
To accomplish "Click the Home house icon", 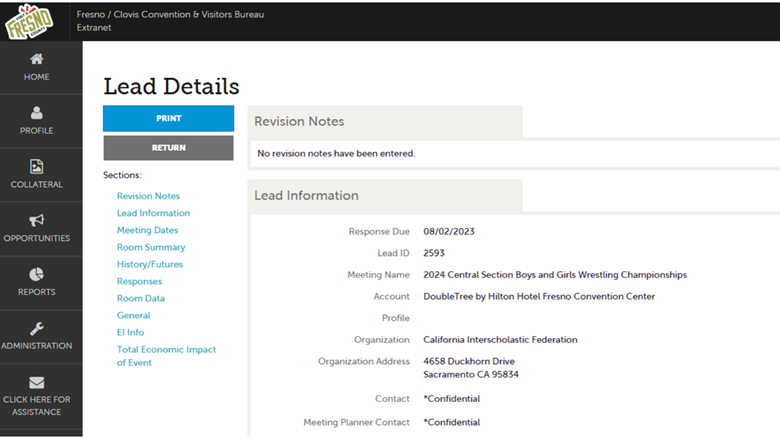I will click(36, 59).
